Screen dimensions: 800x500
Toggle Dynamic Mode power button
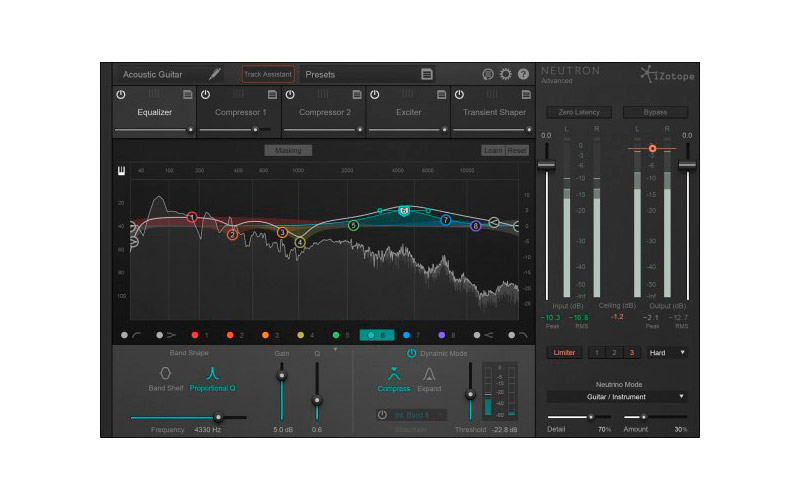click(411, 353)
